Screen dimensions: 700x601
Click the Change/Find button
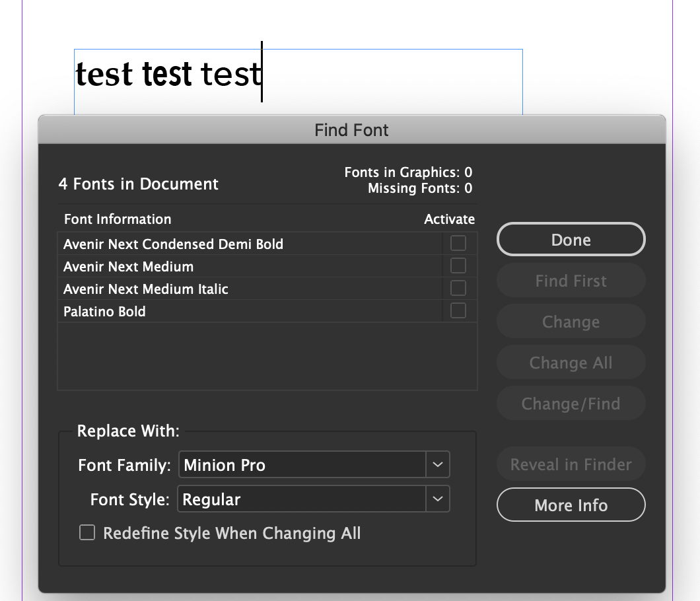point(571,403)
